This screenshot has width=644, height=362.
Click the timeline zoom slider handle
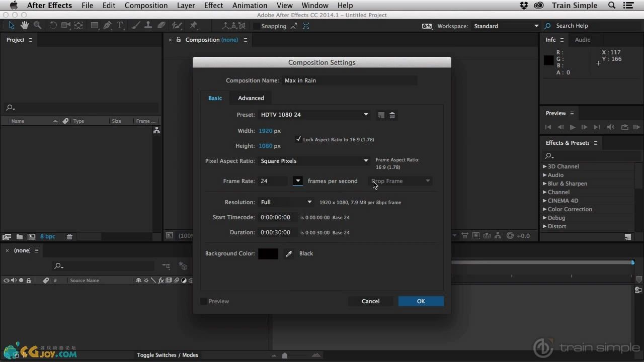click(285, 355)
